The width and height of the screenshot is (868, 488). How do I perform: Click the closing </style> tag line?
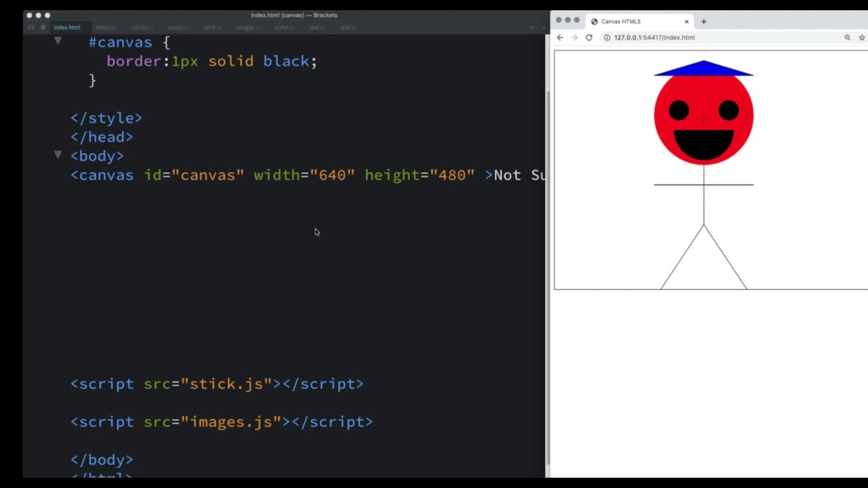point(106,118)
